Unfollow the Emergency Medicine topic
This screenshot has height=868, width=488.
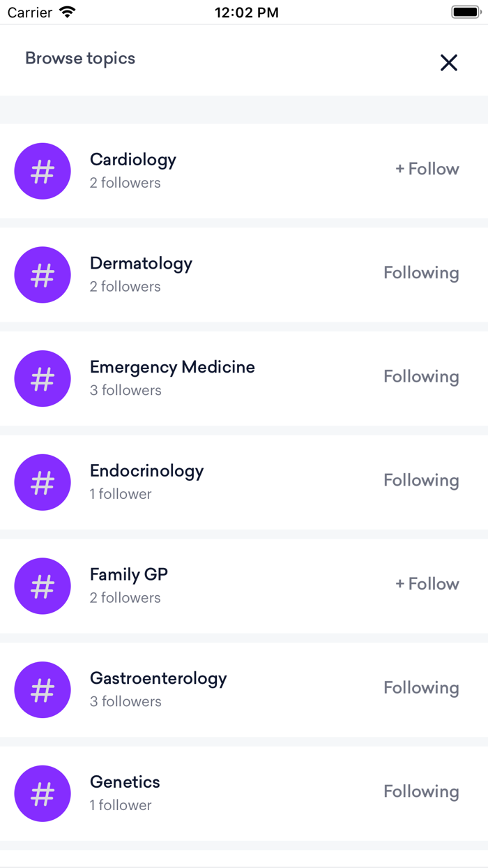(x=421, y=377)
